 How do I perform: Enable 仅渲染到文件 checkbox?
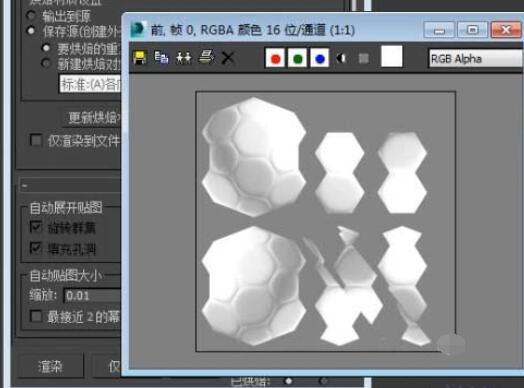36,140
